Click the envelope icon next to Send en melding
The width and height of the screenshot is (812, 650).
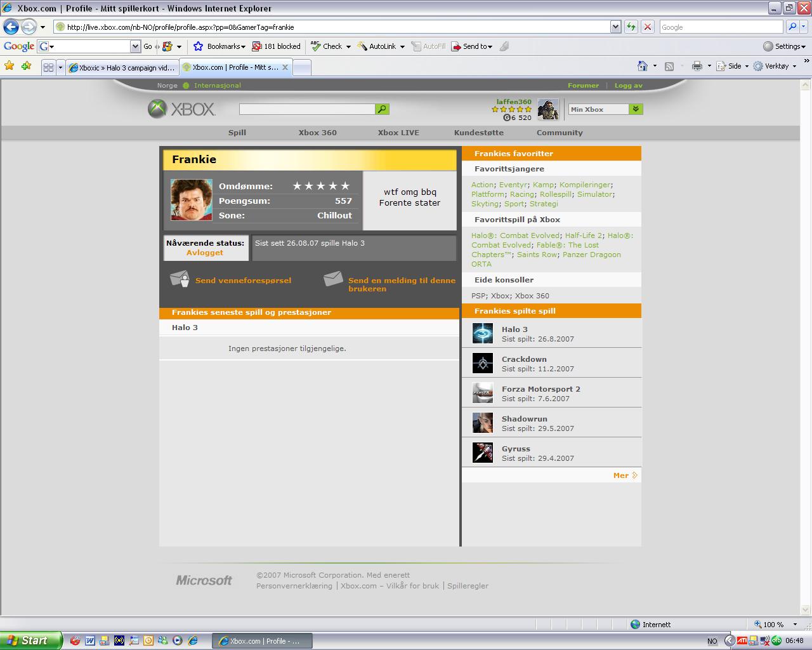pos(333,279)
